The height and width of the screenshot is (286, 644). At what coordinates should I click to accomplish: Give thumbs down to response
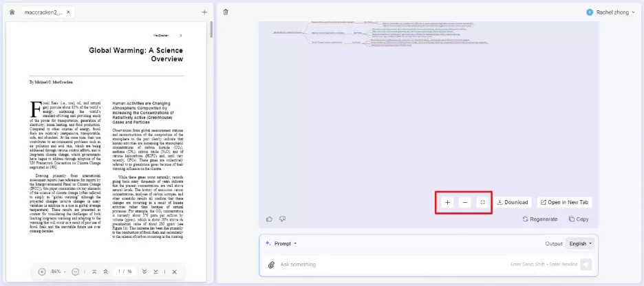click(282, 219)
